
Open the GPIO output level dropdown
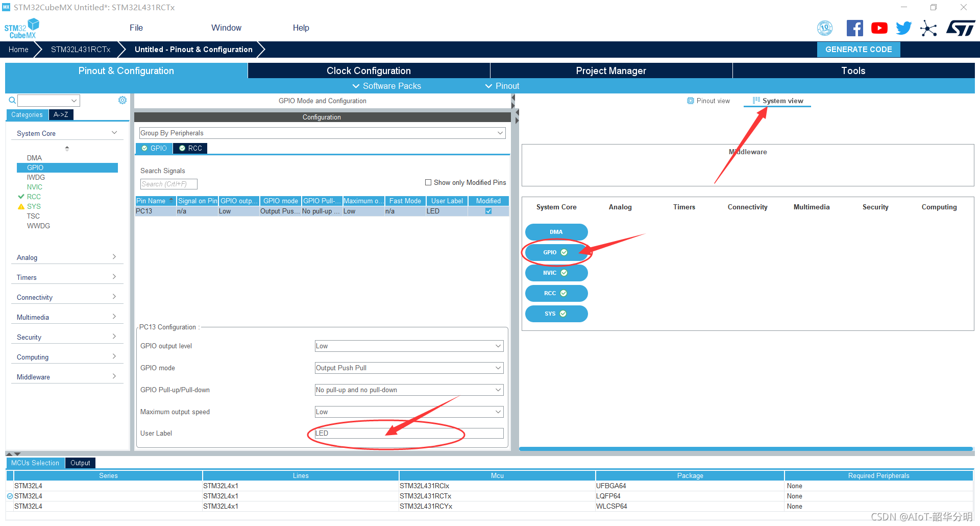pyautogui.click(x=409, y=346)
